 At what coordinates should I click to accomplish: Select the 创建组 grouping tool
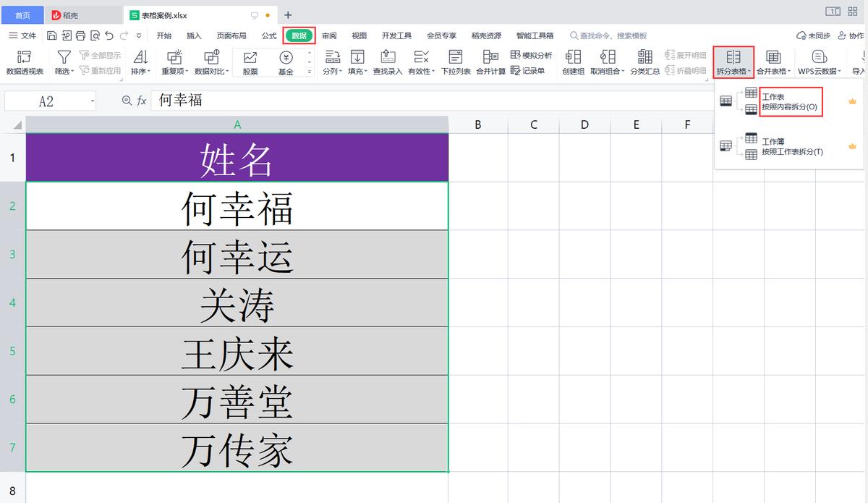tap(574, 62)
